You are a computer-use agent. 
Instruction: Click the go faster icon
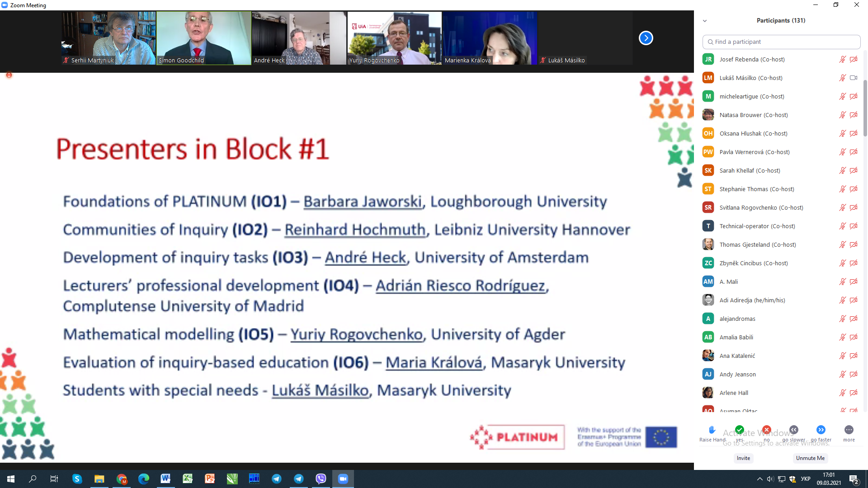click(x=821, y=430)
